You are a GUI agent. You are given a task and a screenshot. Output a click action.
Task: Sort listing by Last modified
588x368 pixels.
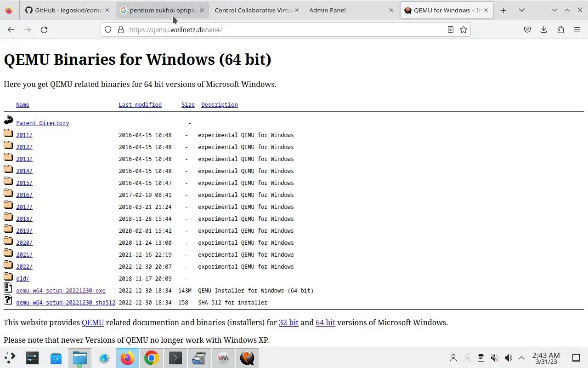point(140,105)
